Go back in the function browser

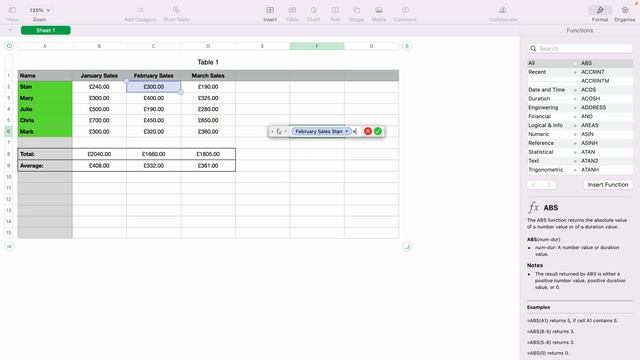pyautogui.click(x=533, y=185)
